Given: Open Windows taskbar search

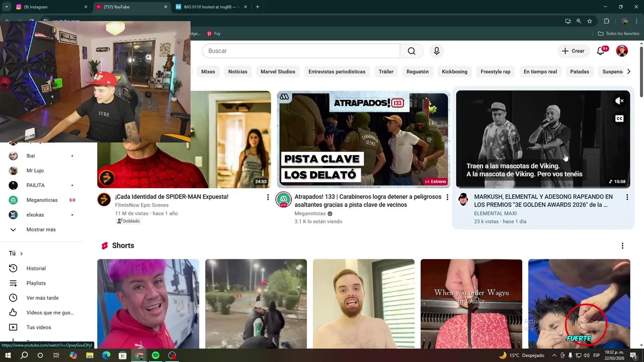Looking at the screenshot, I should click(x=24, y=355).
